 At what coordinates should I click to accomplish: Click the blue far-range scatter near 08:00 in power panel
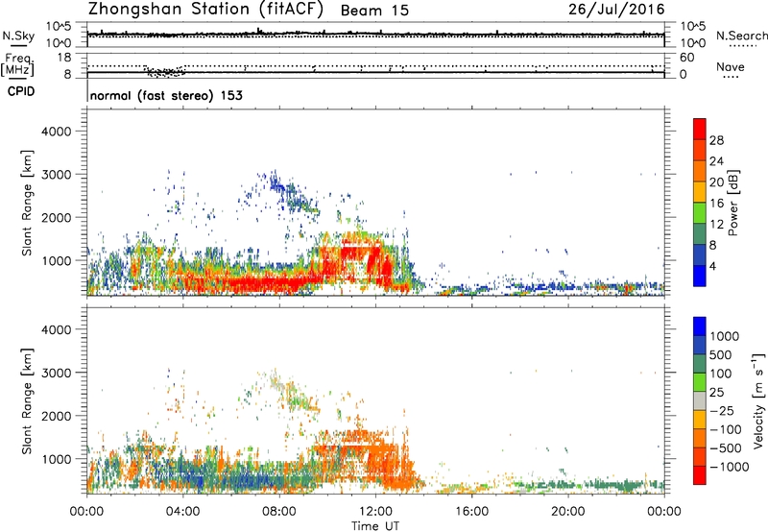[276, 185]
